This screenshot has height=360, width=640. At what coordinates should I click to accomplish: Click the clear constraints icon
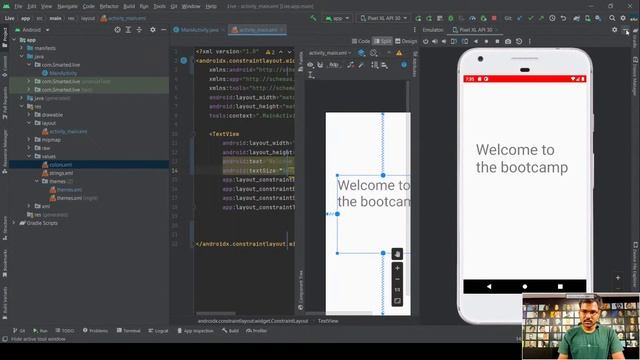pos(351,65)
